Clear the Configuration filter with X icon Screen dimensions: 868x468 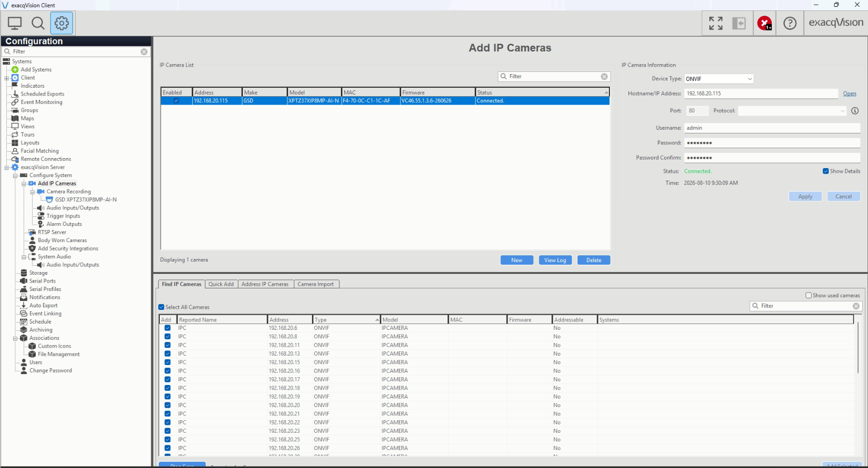(x=144, y=51)
